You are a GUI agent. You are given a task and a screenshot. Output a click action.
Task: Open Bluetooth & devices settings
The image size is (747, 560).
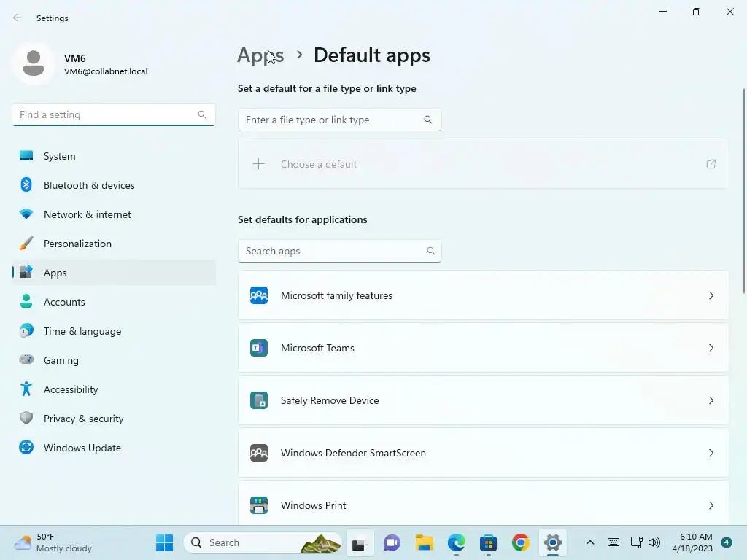[x=113, y=184]
